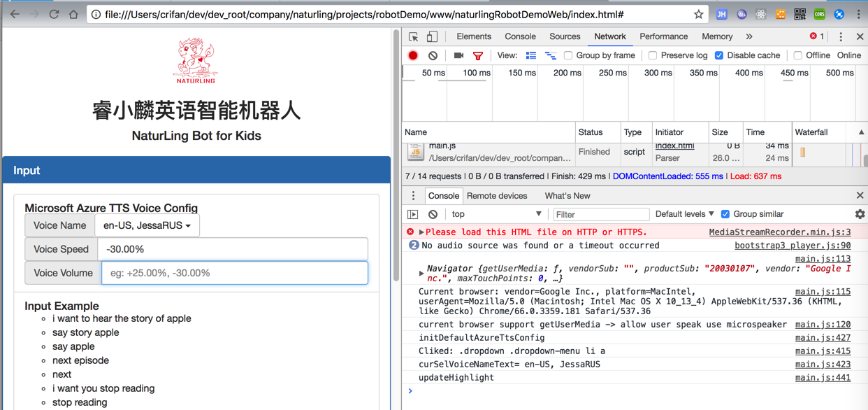Tick the Offline checkbox

pos(798,55)
